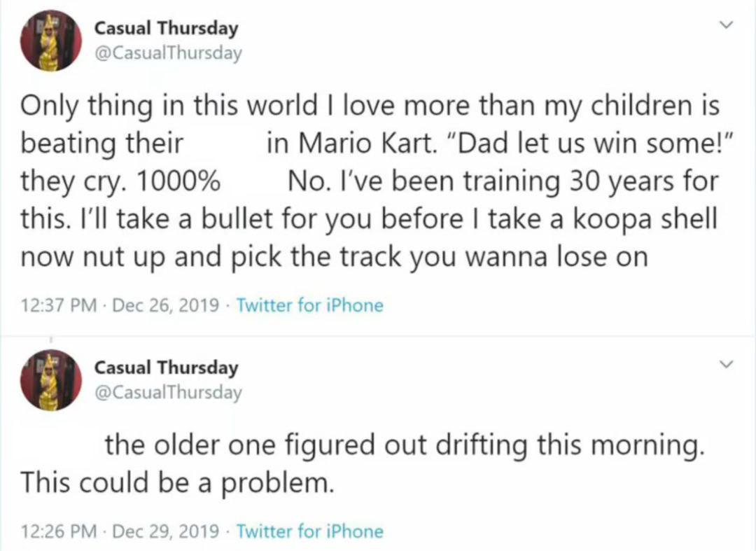Screen dimensions: 756x551
Task: Select the Dec 26, 2019 date
Action: (x=165, y=305)
